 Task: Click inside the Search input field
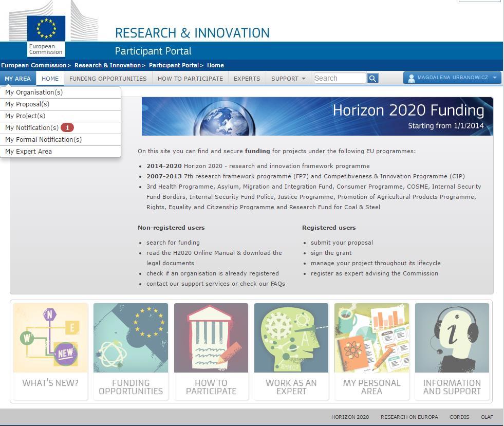pyautogui.click(x=340, y=78)
